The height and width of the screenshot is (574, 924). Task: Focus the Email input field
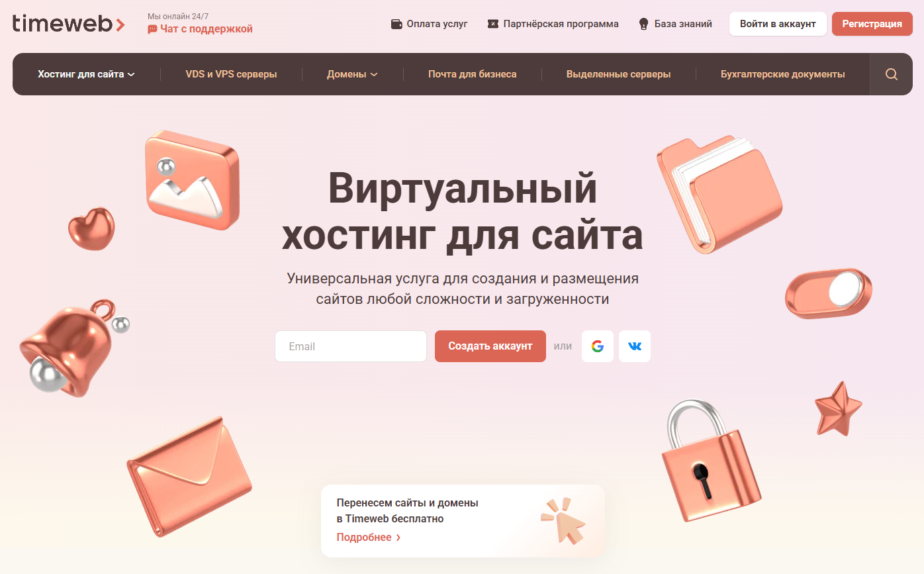(x=351, y=346)
